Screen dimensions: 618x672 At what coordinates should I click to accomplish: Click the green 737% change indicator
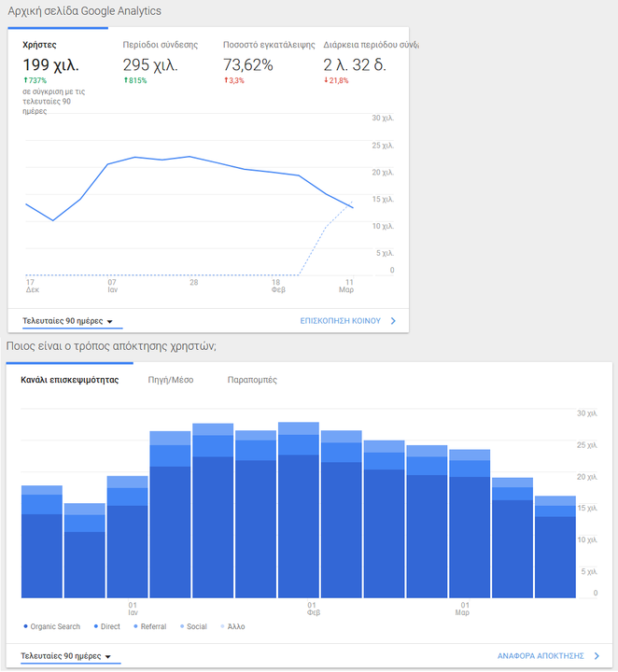pos(35,80)
